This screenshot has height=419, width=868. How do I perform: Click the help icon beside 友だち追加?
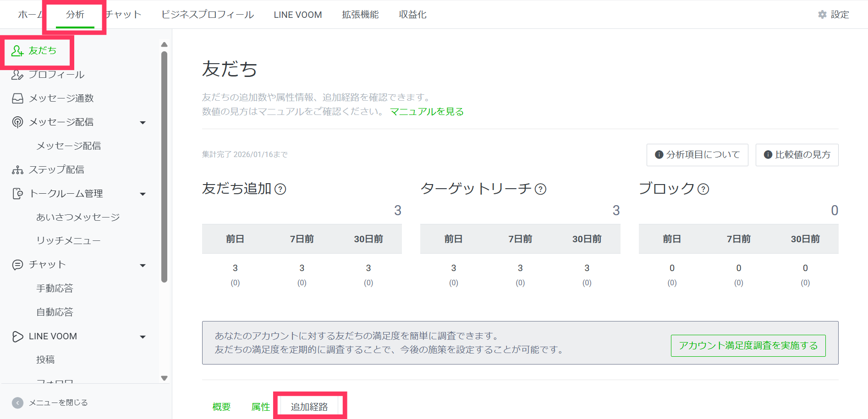point(280,189)
